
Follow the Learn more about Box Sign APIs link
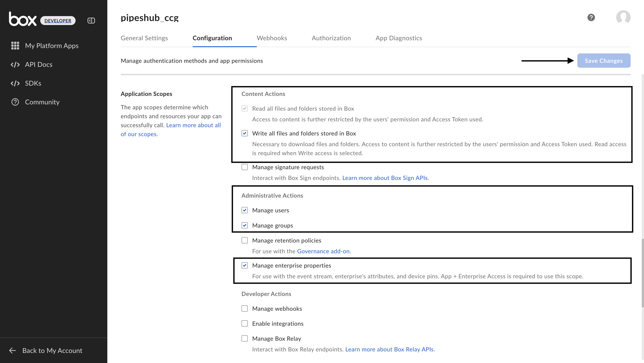click(x=385, y=178)
